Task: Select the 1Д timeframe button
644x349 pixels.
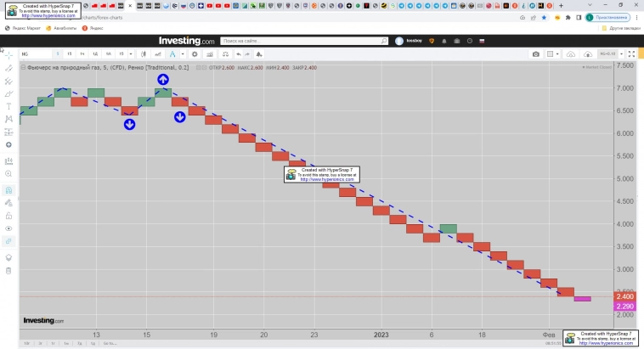Action: (95, 54)
